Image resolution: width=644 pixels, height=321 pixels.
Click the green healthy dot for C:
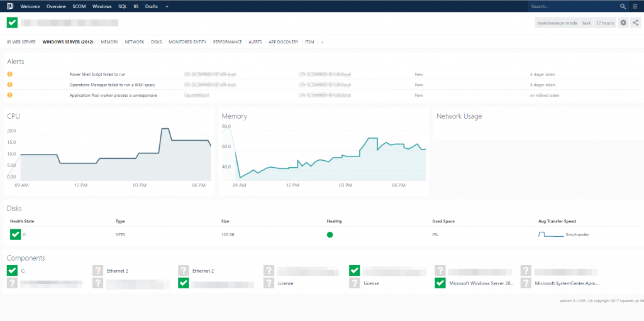(x=330, y=235)
